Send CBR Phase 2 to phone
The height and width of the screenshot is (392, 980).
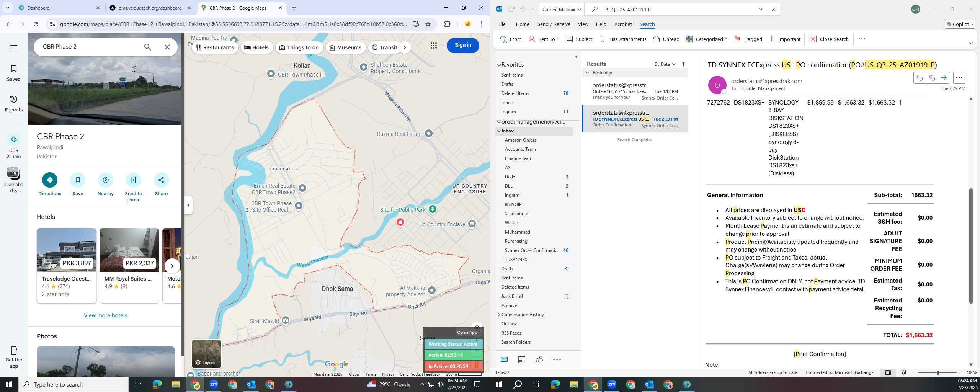[133, 187]
